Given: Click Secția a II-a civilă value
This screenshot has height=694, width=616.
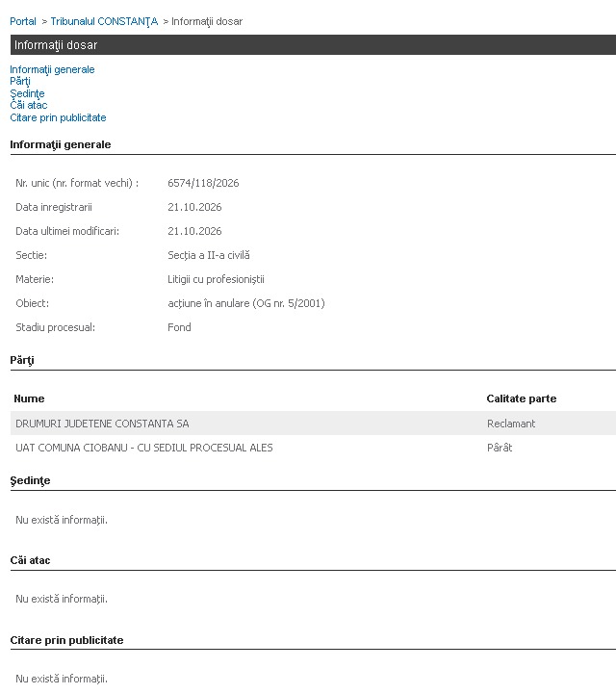Looking at the screenshot, I should click(209, 255).
